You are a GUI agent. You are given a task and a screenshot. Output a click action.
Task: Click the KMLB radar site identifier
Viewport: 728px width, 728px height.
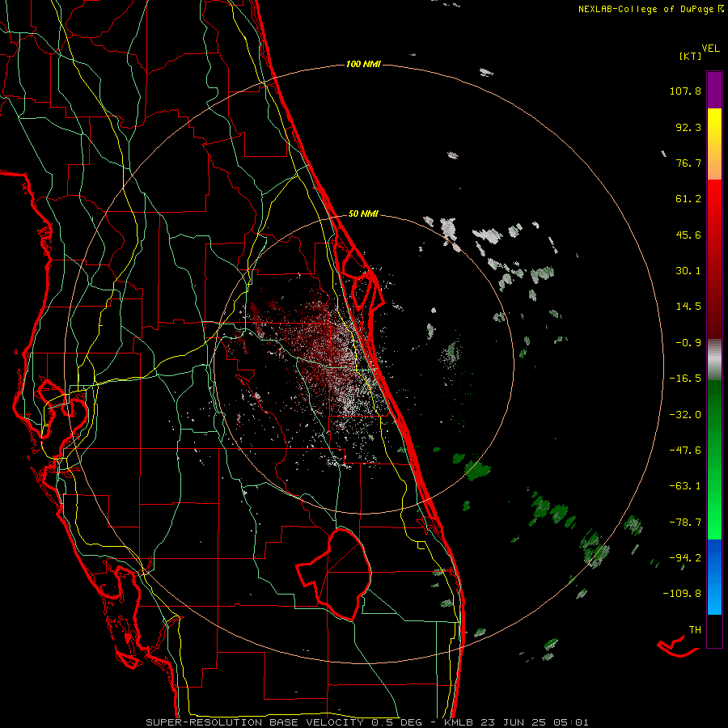click(457, 722)
